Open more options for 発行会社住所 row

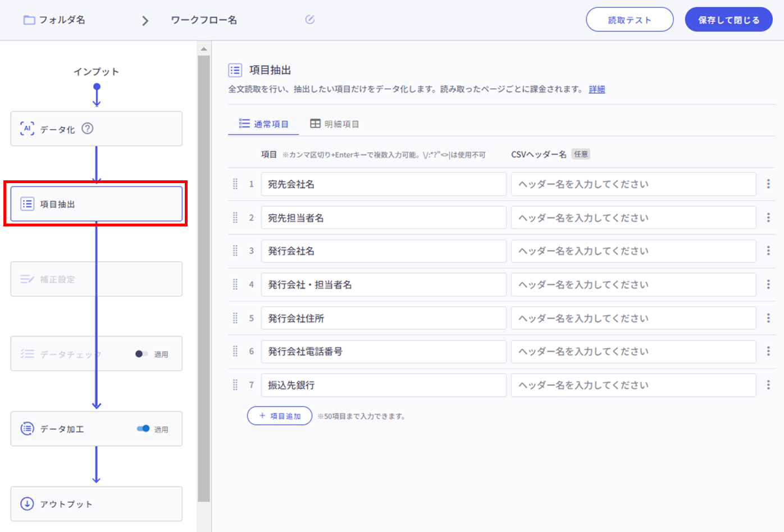pos(768,318)
